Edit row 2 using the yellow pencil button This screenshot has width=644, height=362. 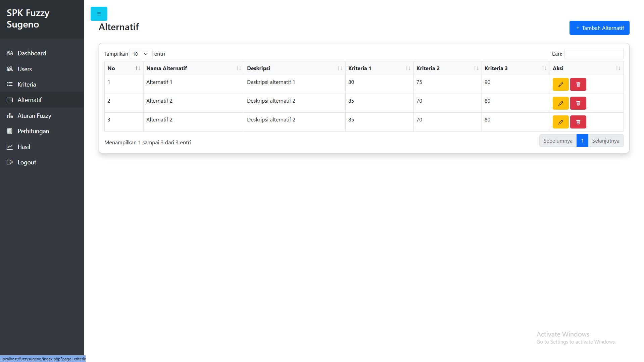[x=560, y=103]
